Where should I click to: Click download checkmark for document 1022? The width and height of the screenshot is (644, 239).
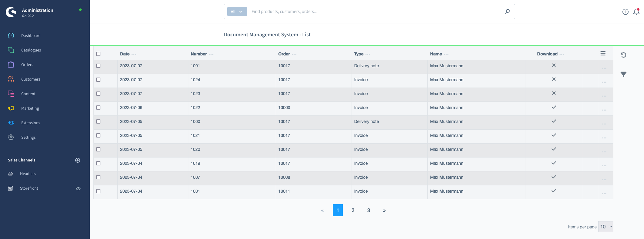coord(554,107)
